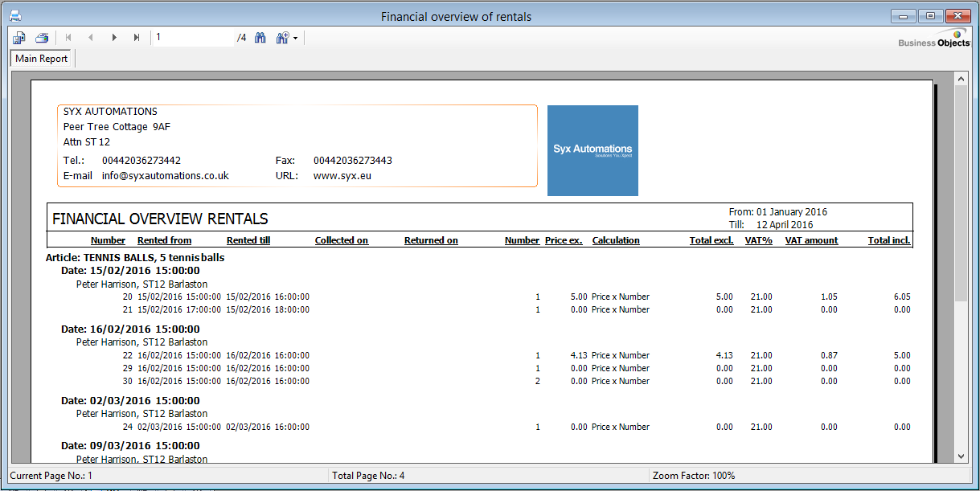The height and width of the screenshot is (491, 980).
Task: Click the Business Objects logo
Action: click(x=933, y=39)
